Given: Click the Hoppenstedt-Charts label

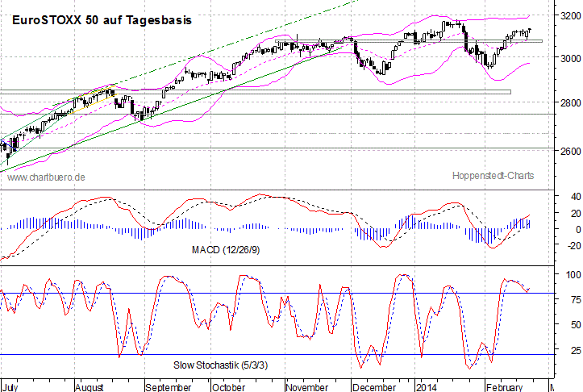Looking at the screenshot, I should (x=493, y=176).
